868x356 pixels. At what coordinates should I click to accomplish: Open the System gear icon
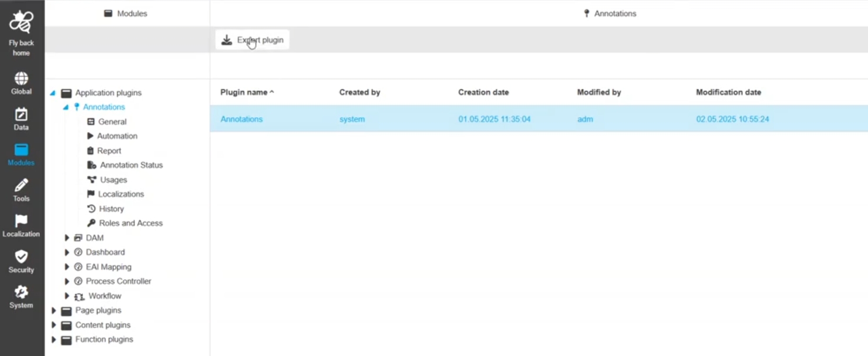[21, 292]
